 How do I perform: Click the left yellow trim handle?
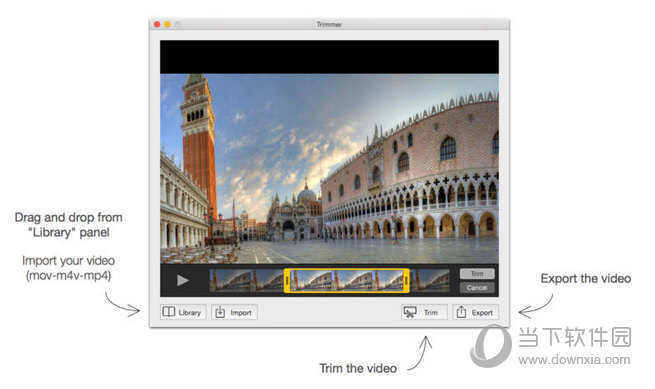(x=287, y=280)
